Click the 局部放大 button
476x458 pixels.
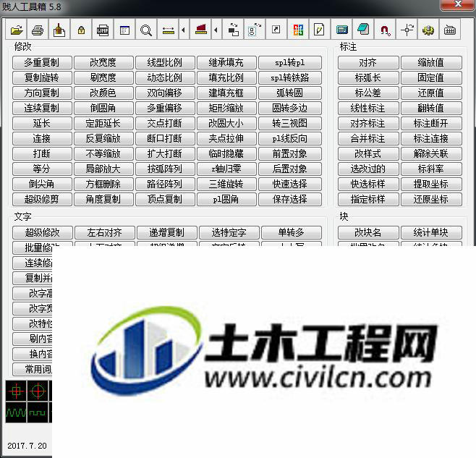(x=103, y=169)
